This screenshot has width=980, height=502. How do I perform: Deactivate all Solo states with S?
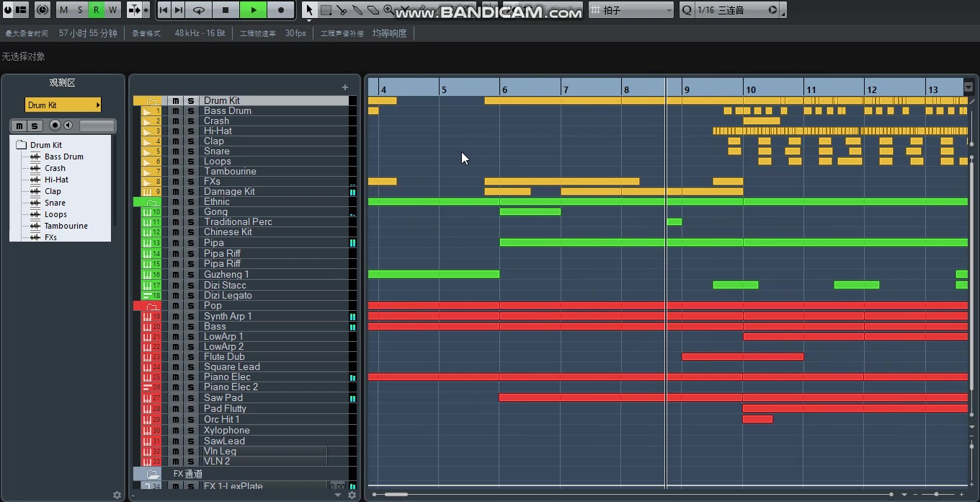80,10
